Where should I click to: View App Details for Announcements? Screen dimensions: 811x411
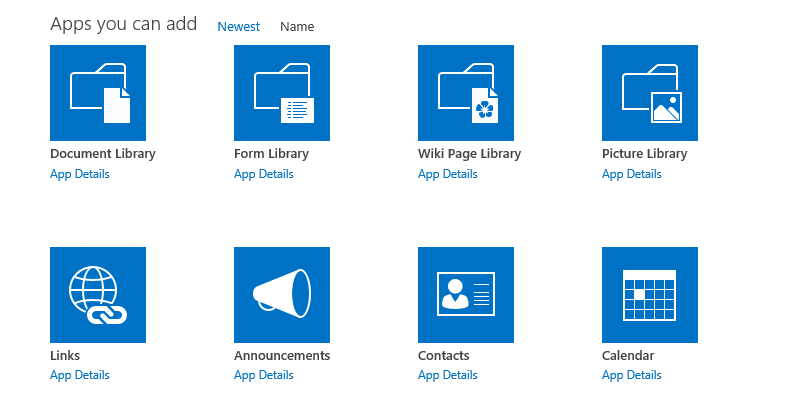point(264,375)
